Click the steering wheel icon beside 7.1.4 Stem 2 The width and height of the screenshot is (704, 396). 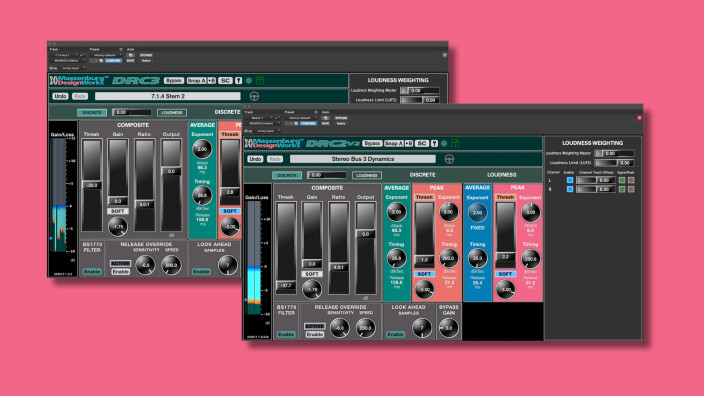(x=254, y=96)
